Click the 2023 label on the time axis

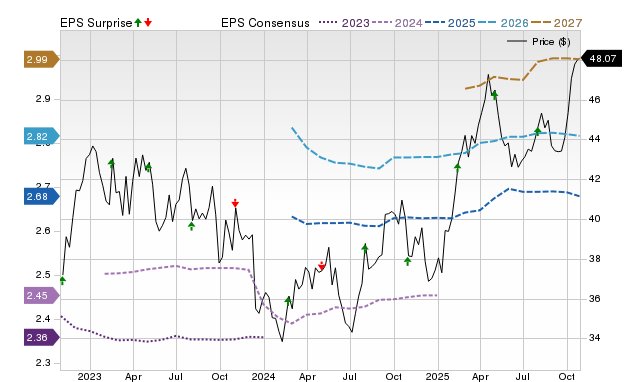click(x=89, y=376)
